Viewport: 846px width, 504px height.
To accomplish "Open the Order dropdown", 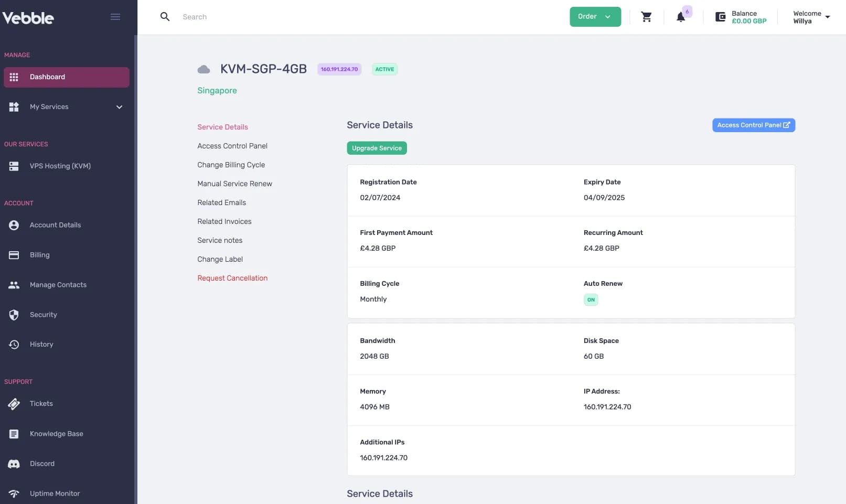I will [595, 17].
